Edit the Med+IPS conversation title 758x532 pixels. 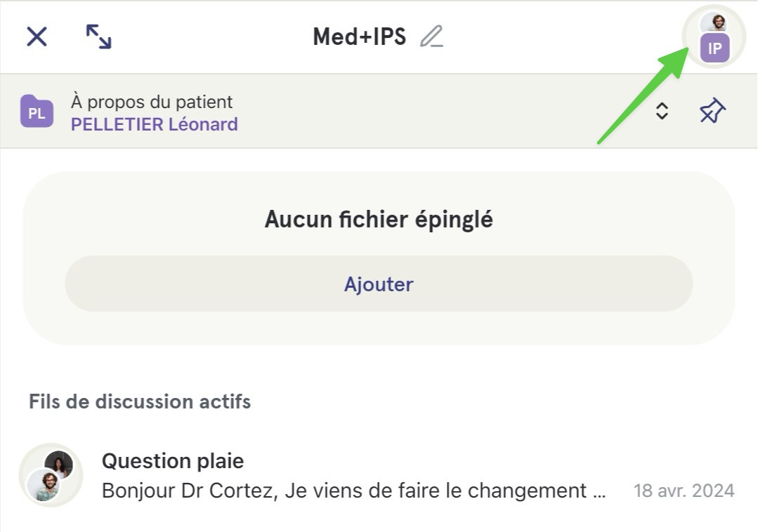431,36
